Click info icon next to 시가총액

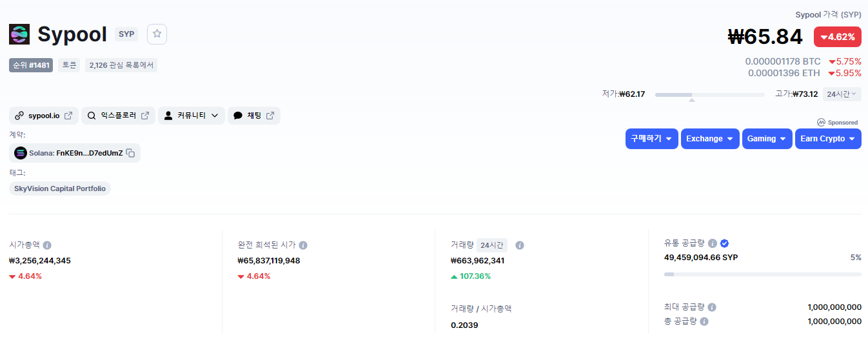click(47, 245)
